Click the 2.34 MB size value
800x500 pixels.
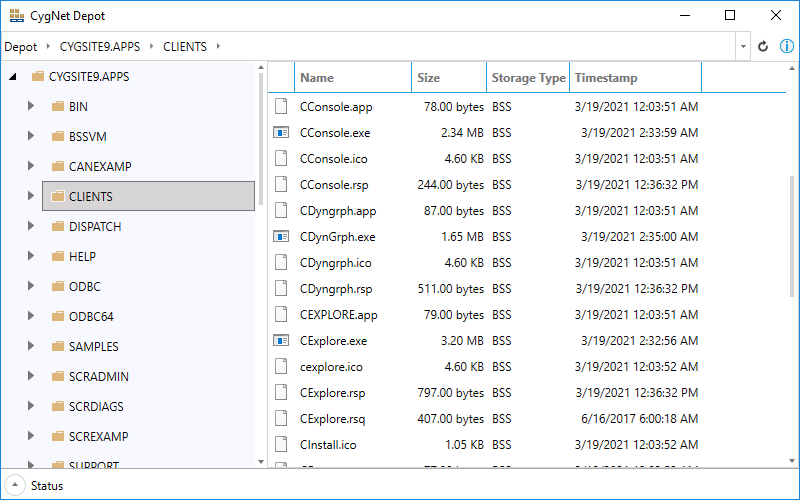tap(462, 133)
